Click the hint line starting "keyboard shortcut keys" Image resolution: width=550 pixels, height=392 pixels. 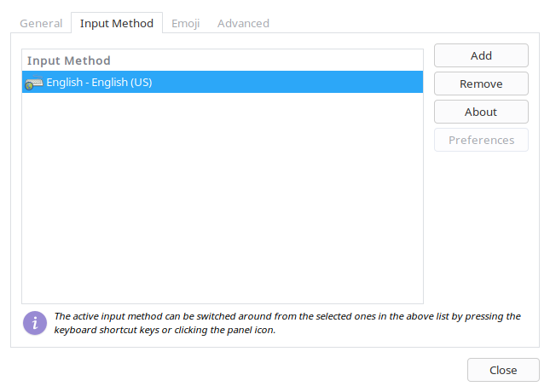(x=165, y=330)
